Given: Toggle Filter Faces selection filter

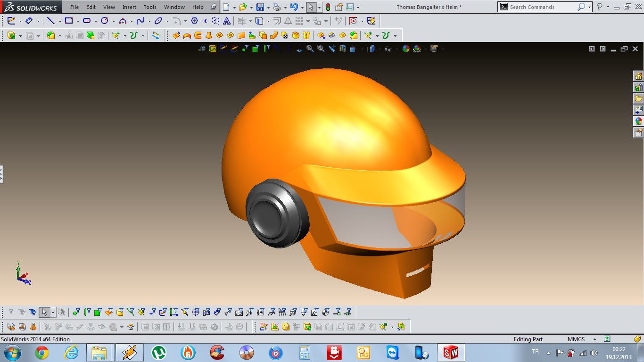Looking at the screenshot, I should tap(98, 312).
